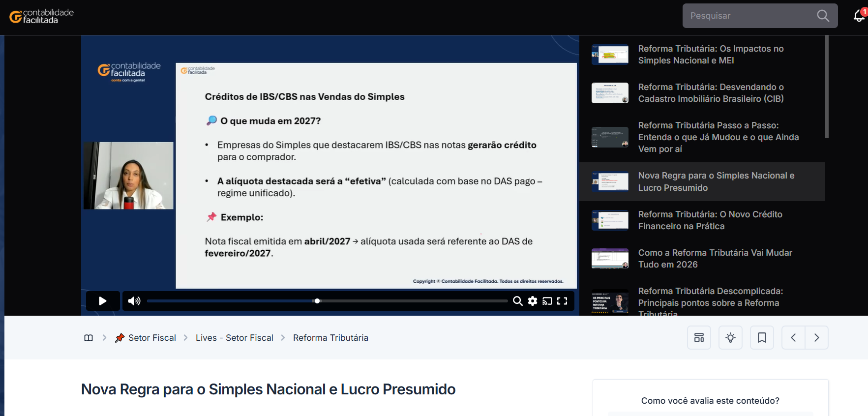Image resolution: width=868 pixels, height=416 pixels.
Task: Open lesson Reforma Tributária Passo a Passo
Action: tap(702, 137)
